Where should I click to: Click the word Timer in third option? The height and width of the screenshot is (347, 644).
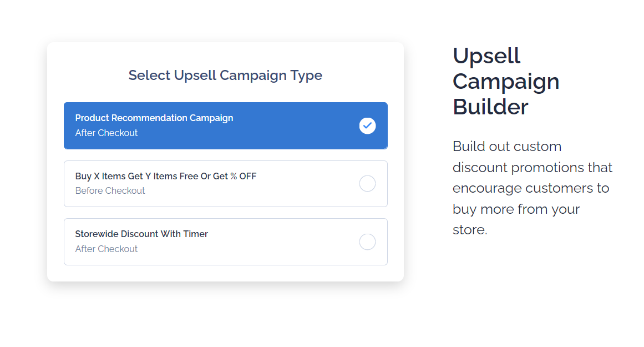point(195,234)
